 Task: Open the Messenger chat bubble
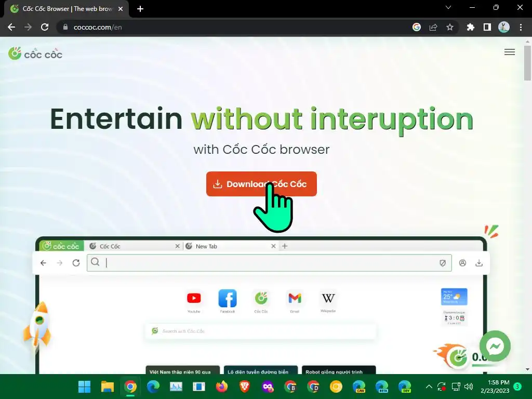(495, 346)
